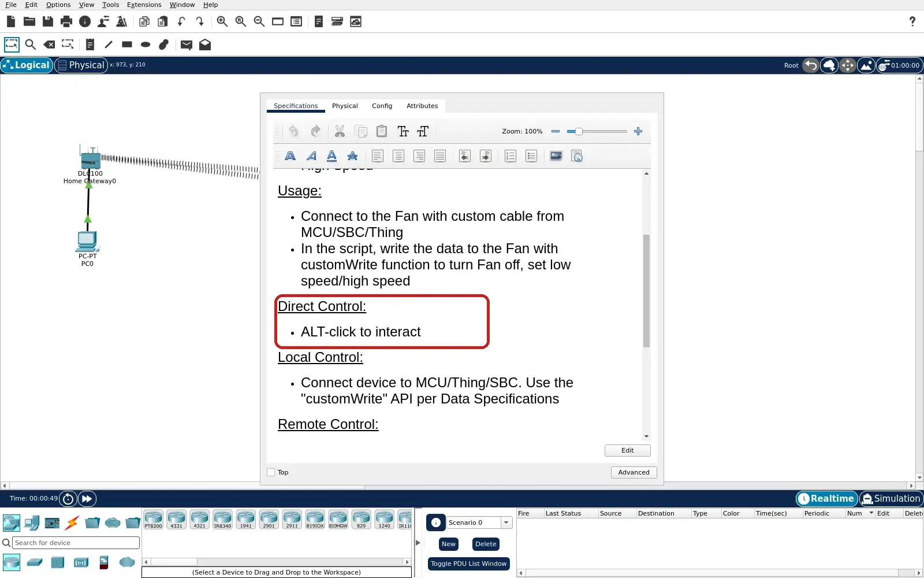Insert a numbered list
Screen dimensions: 924x578
(x=511, y=156)
